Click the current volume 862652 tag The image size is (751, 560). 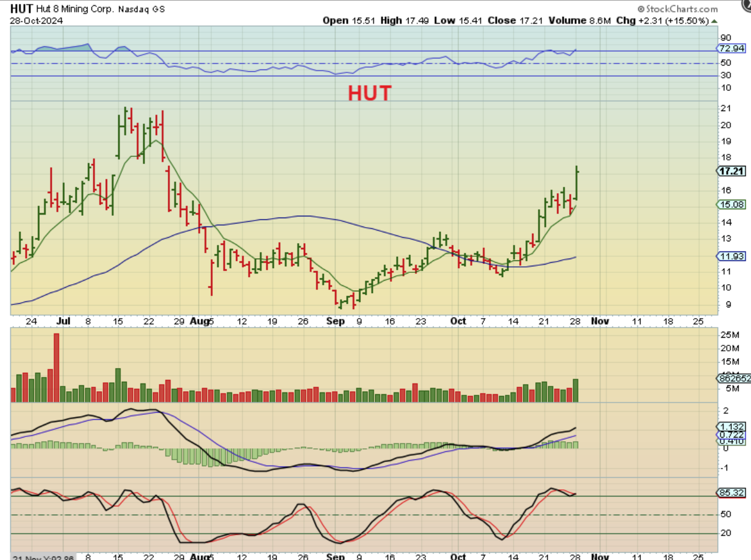(x=734, y=378)
